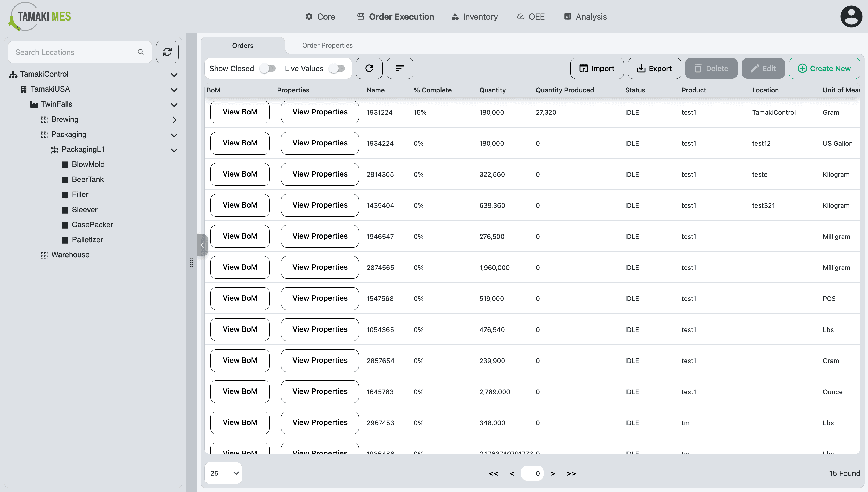The height and width of the screenshot is (492, 868).
Task: Toggle the Show Closed switch
Action: coord(268,68)
